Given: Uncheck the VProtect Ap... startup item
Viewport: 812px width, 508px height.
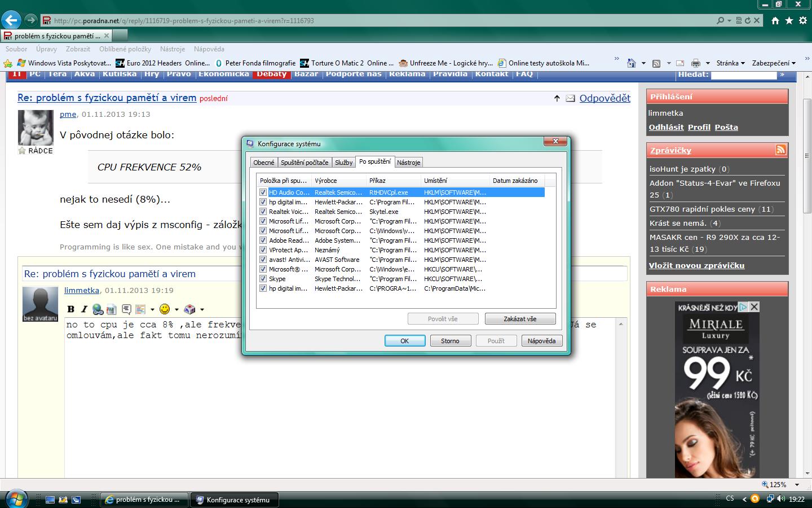Looking at the screenshot, I should [x=263, y=250].
